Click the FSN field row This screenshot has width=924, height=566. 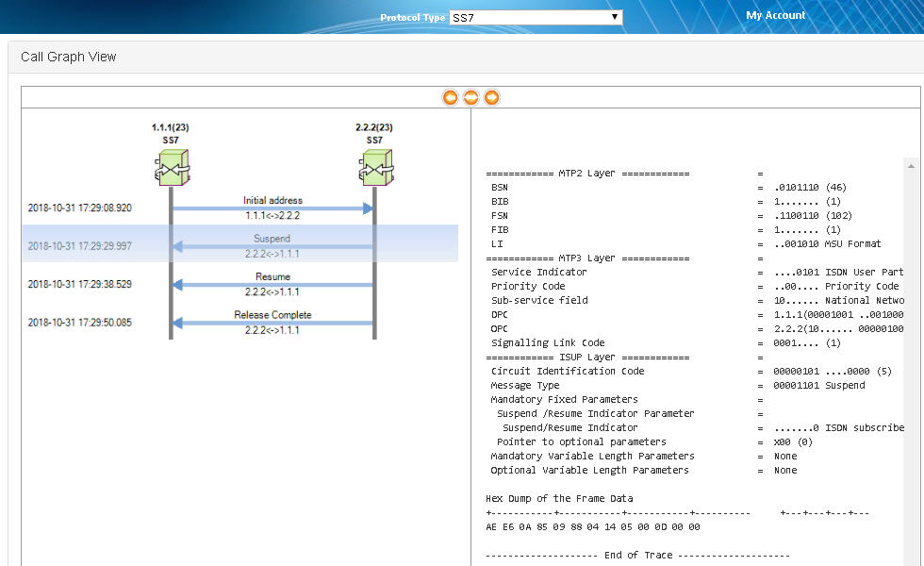tap(671, 216)
